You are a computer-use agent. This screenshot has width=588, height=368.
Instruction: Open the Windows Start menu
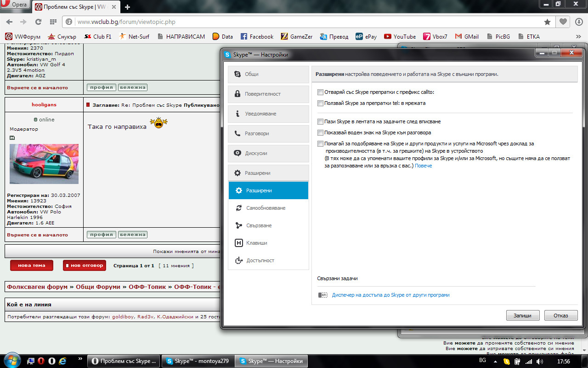point(11,360)
